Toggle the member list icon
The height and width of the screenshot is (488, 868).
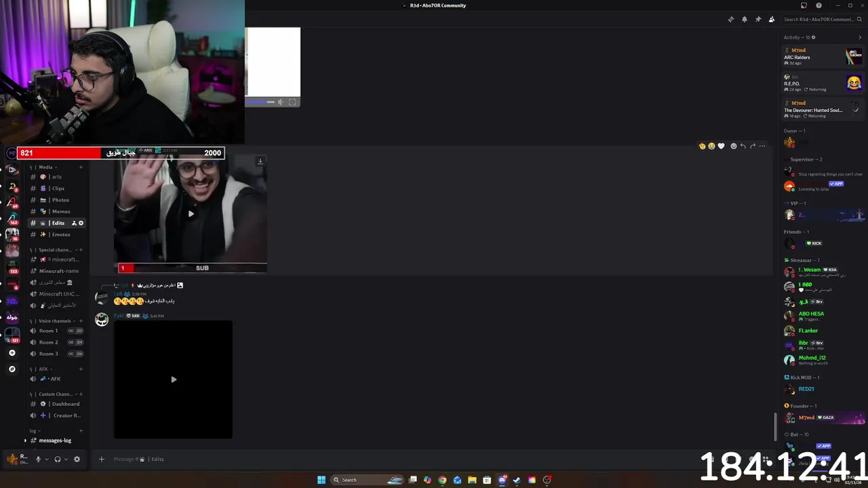(772, 19)
